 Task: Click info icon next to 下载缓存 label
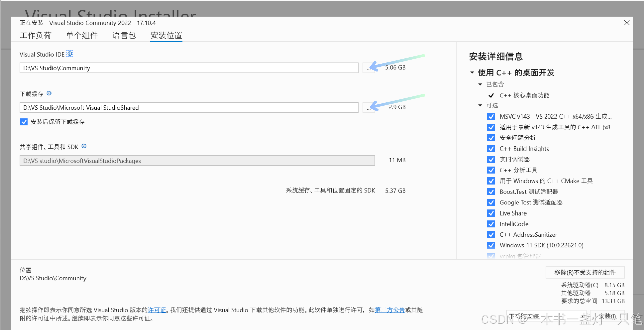click(49, 93)
